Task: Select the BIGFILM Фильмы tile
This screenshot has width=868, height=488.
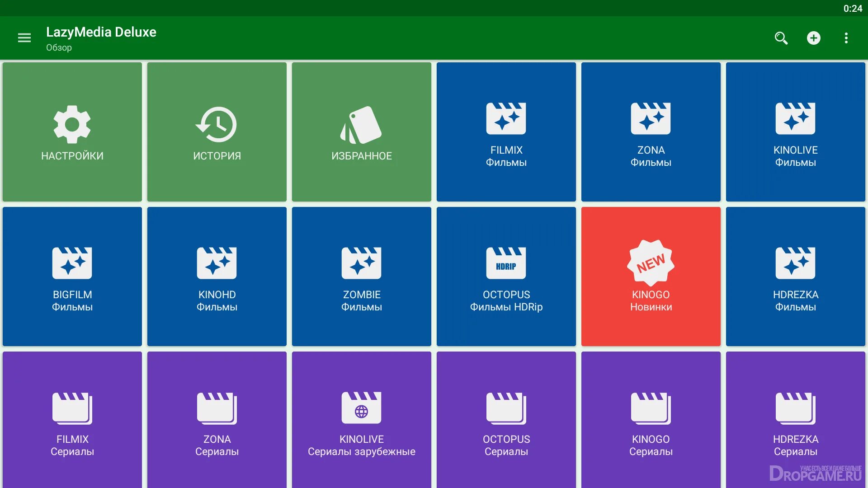Action: coord(72,277)
